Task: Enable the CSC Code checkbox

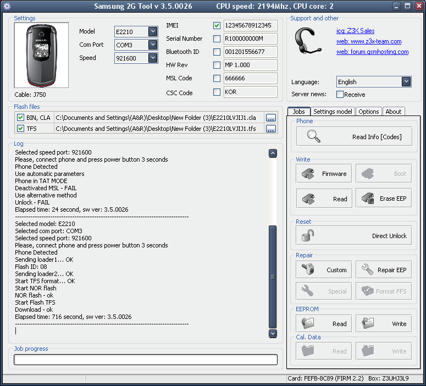Action: click(217, 92)
